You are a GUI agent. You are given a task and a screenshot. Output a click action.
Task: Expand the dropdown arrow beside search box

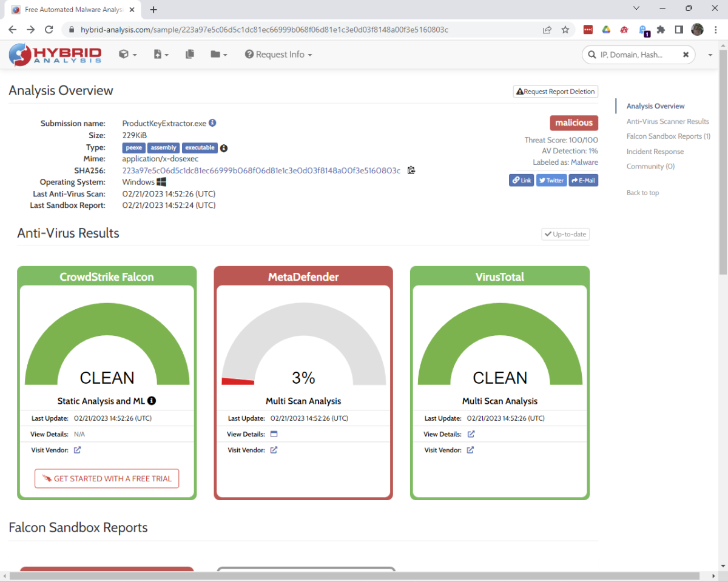(x=710, y=55)
